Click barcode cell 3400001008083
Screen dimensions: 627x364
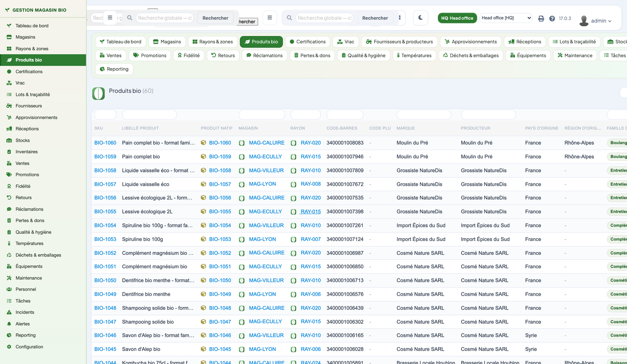click(345, 143)
